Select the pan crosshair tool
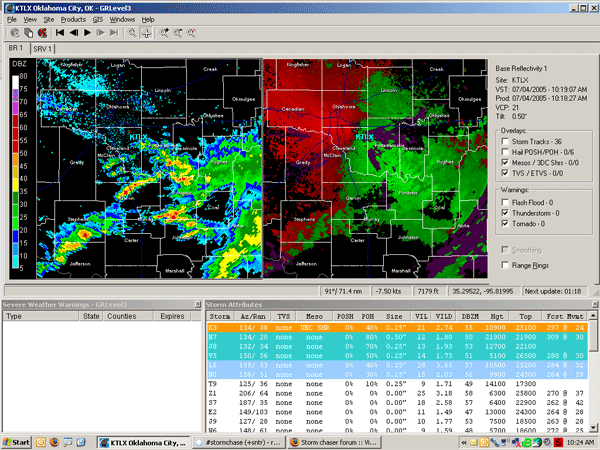 pyautogui.click(x=147, y=32)
